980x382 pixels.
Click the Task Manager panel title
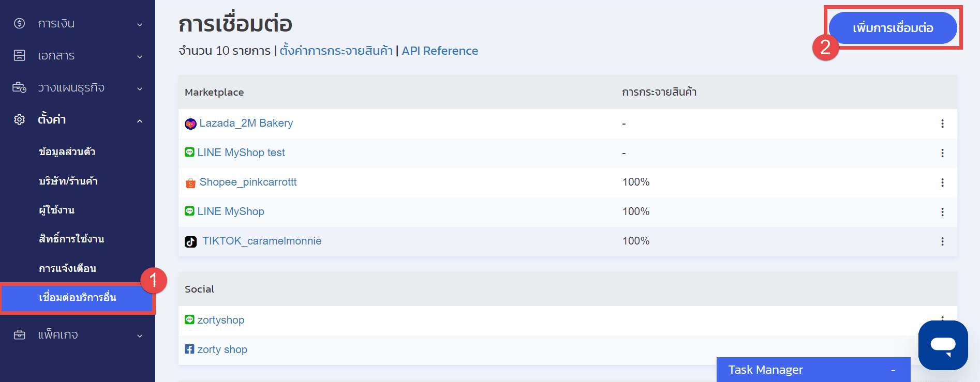[766, 370]
